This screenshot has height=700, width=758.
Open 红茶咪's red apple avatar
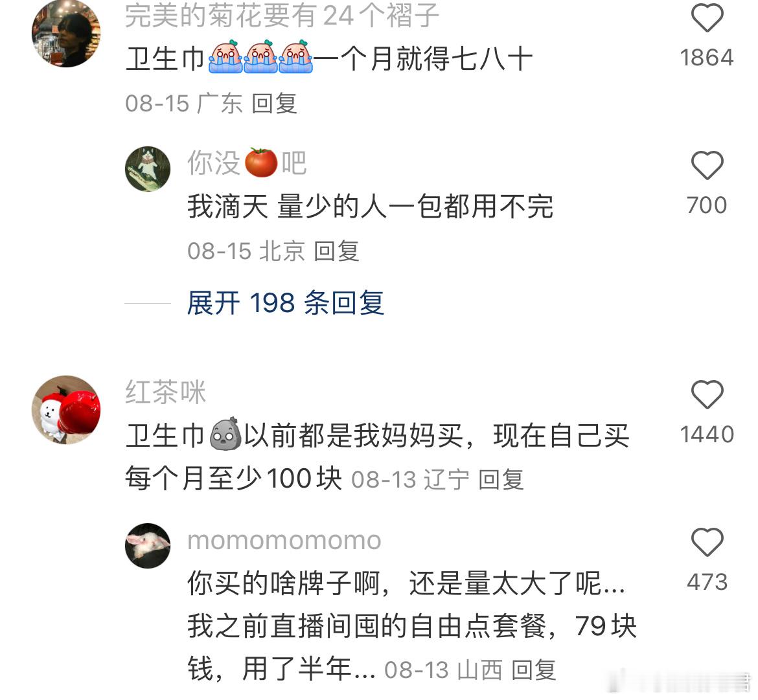66,410
